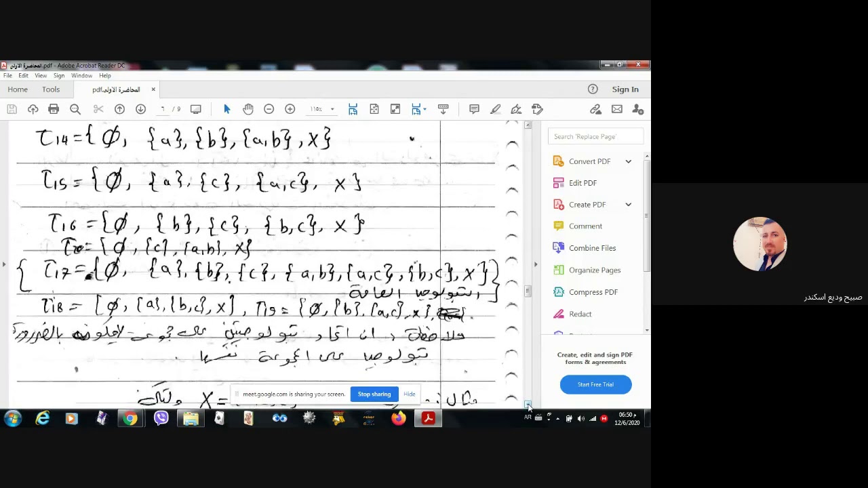Click the tools pane search field
Image resolution: width=868 pixels, height=488 pixels.
[595, 136]
